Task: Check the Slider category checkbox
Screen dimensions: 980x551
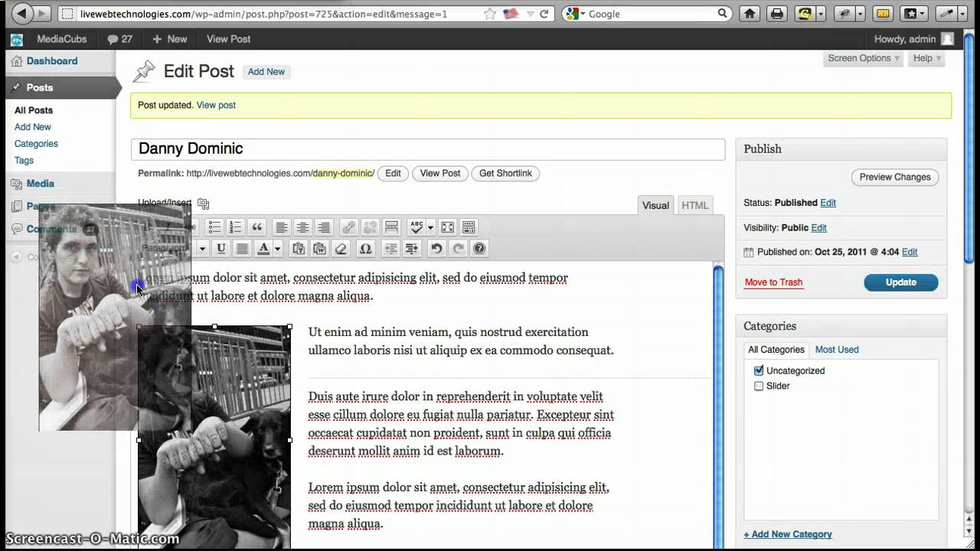Action: [x=759, y=386]
